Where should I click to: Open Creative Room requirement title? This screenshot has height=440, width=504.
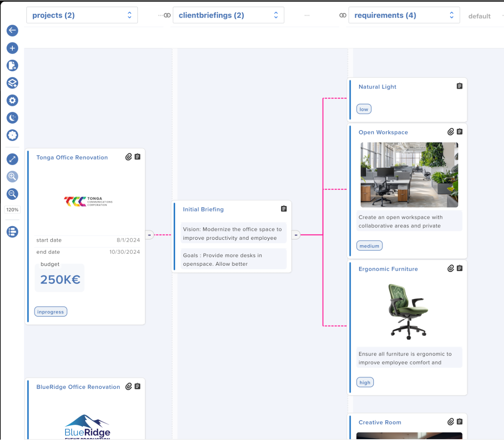(x=380, y=422)
